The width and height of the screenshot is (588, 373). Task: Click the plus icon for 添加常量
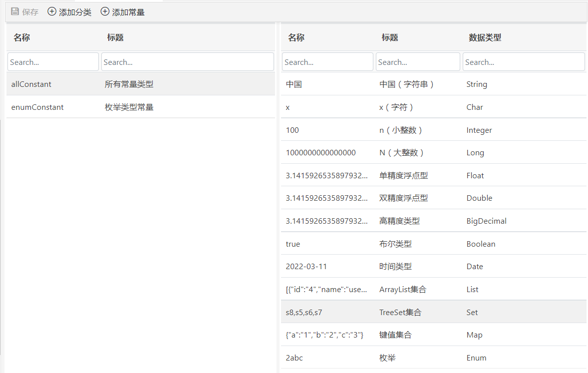[x=105, y=11]
